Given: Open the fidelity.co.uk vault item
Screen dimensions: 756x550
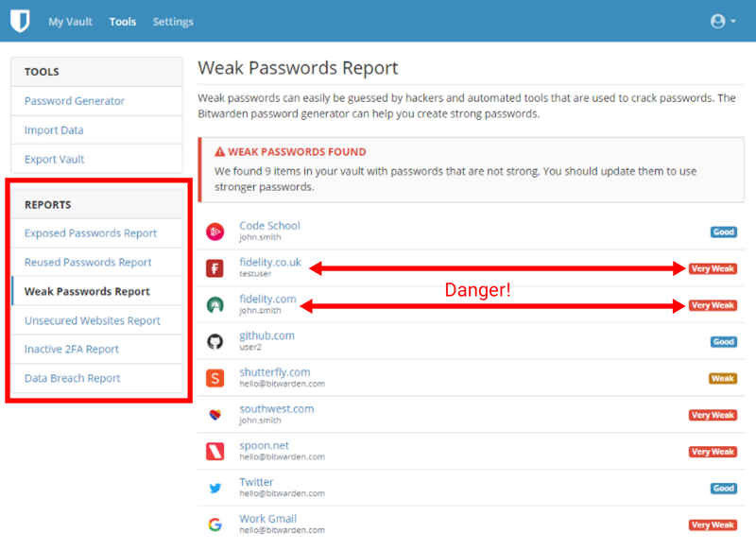Looking at the screenshot, I should (270, 262).
